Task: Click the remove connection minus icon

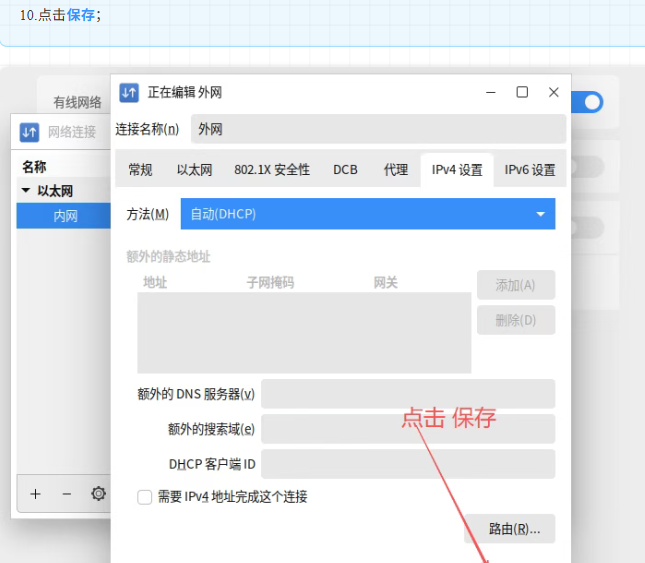Action: coord(67,494)
